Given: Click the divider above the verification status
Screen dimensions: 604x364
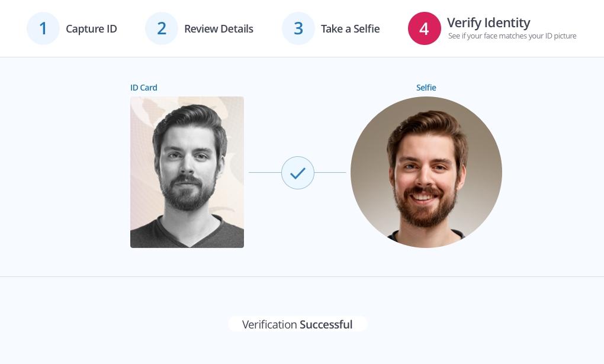Looking at the screenshot, I should tap(302, 276).
